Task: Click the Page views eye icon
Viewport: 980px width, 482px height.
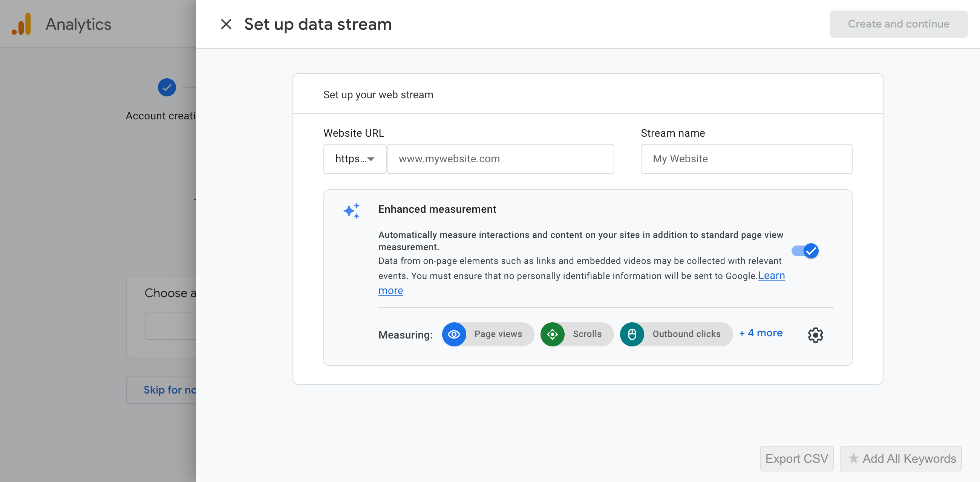Action: 454,334
